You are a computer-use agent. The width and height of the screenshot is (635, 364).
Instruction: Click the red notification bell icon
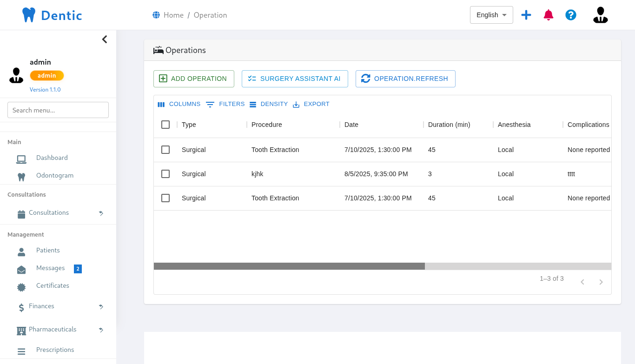[549, 15]
